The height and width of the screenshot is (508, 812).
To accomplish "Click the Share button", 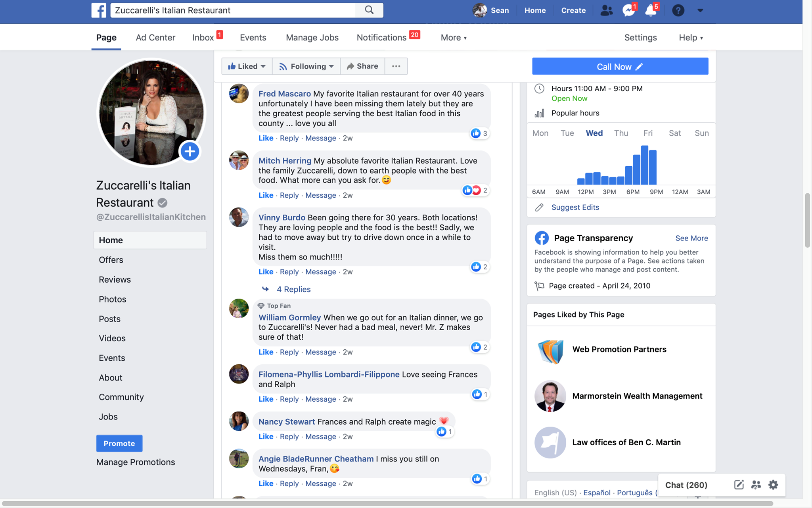I will 362,66.
